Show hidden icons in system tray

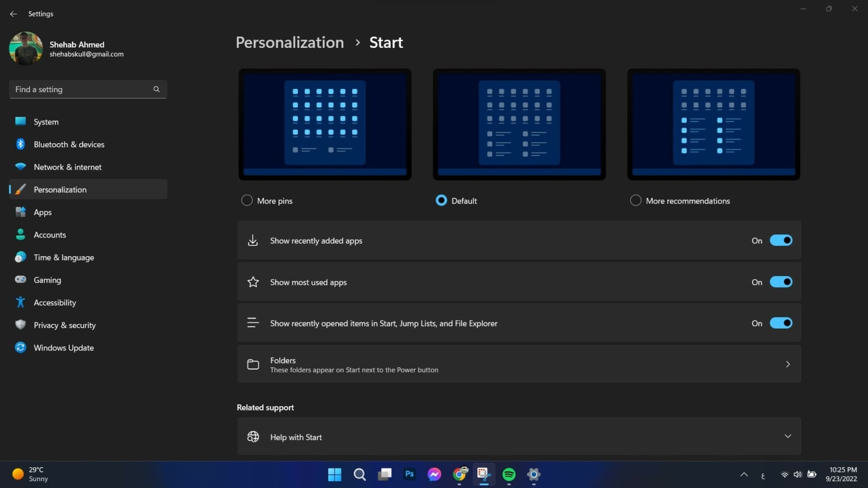(x=744, y=474)
